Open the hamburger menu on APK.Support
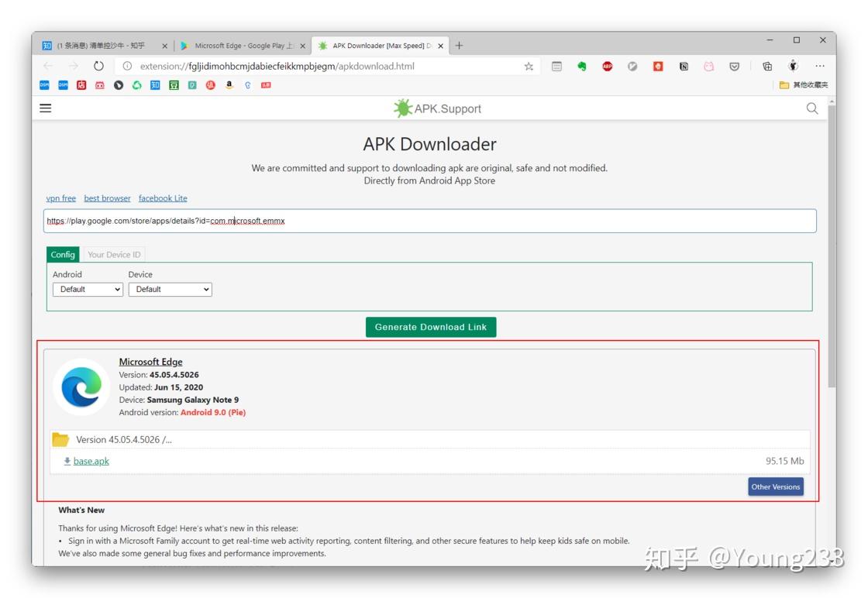 [x=46, y=108]
